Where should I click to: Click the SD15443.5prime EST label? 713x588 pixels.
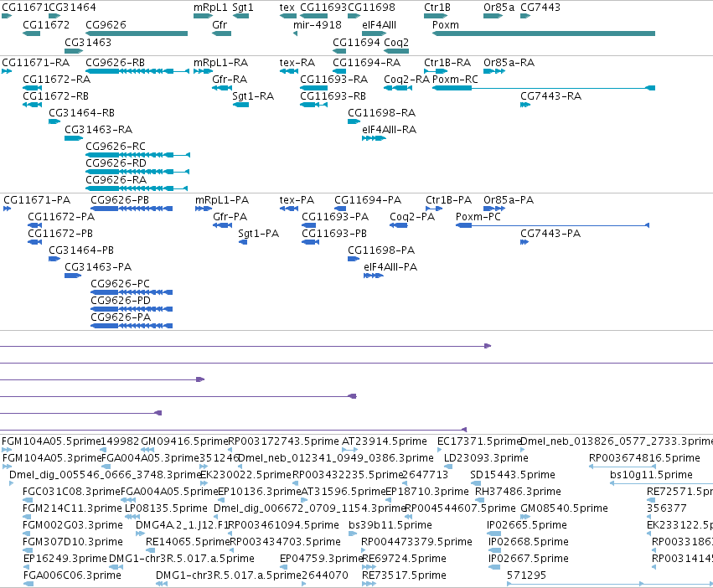[x=513, y=474]
